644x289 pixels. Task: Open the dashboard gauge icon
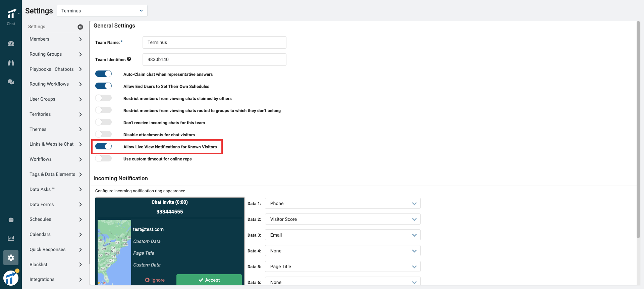pos(11,44)
